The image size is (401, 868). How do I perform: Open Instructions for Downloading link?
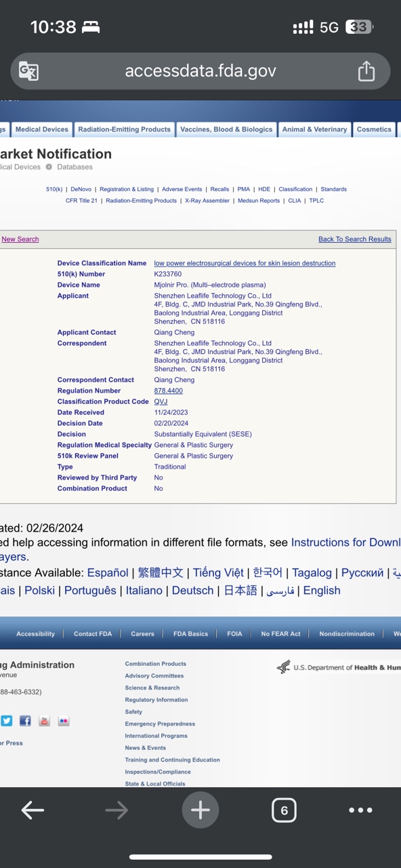point(345,542)
